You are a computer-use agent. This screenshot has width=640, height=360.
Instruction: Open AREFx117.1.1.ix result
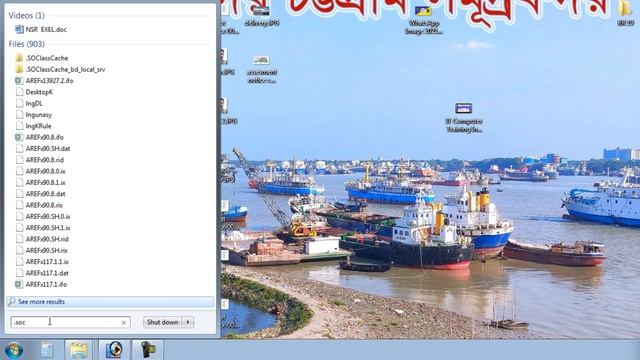pyautogui.click(x=47, y=262)
